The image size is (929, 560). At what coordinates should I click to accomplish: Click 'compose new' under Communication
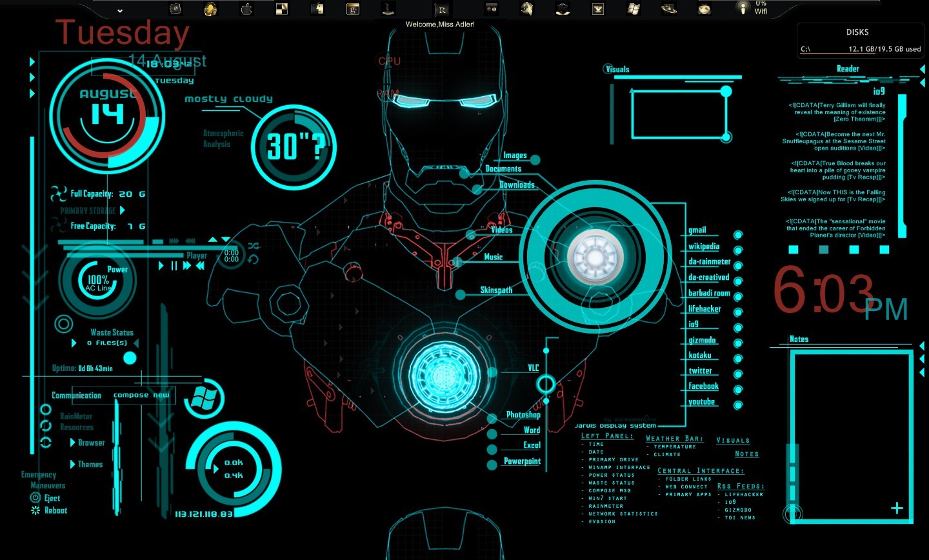coord(141,395)
